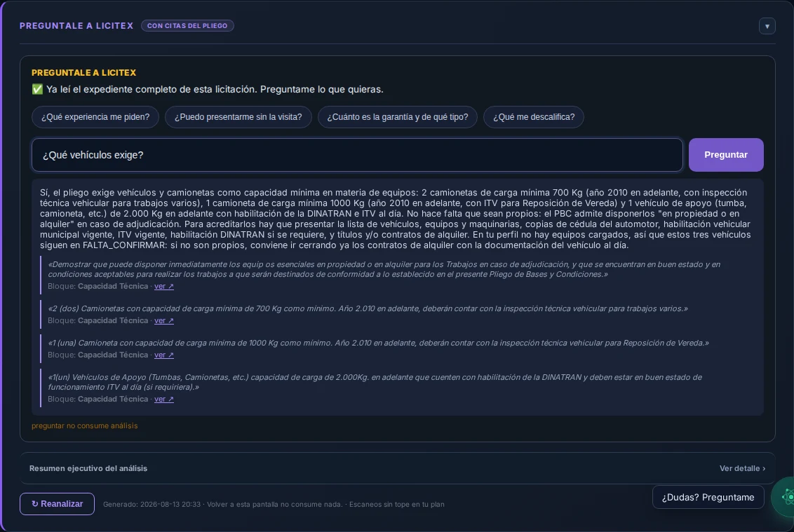The image size is (794, 532).
Task: Choose suggestion about garantía y tipo
Action: [x=398, y=117]
